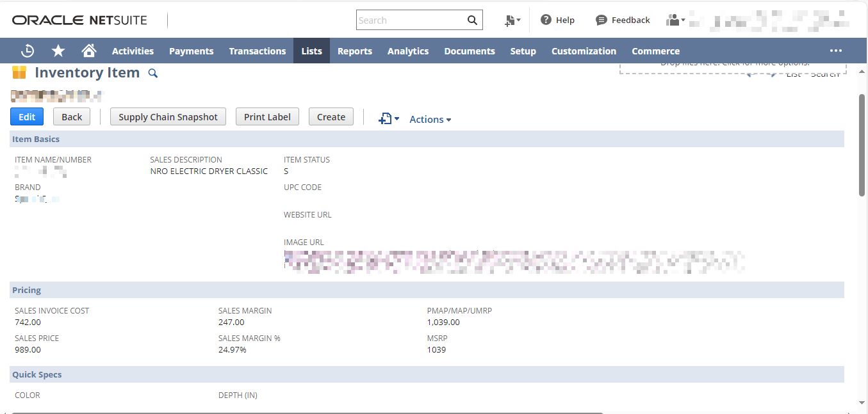Click the UPC CODE label
This screenshot has width=868, height=414.
(x=303, y=187)
